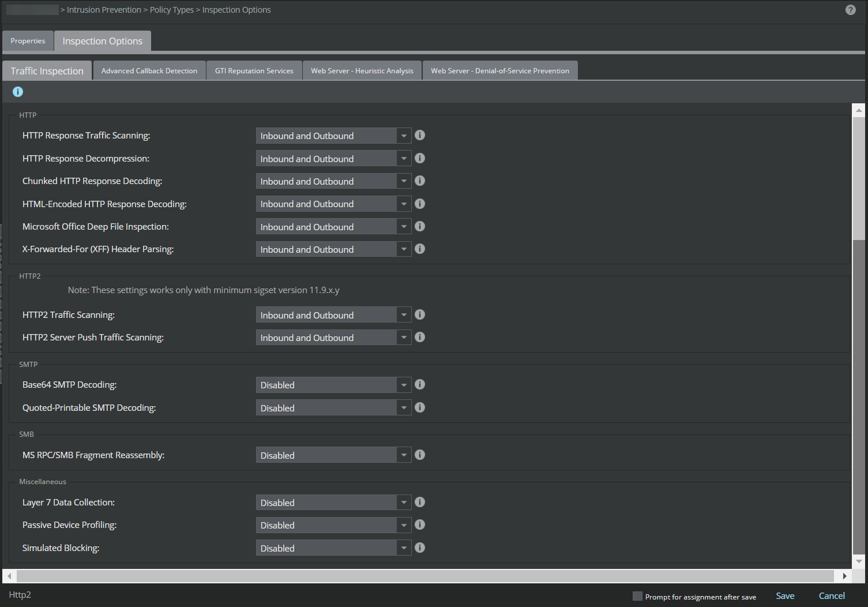Open Web Server - Denial-of-Service Prevention tab
The height and width of the screenshot is (607, 868).
coord(500,70)
